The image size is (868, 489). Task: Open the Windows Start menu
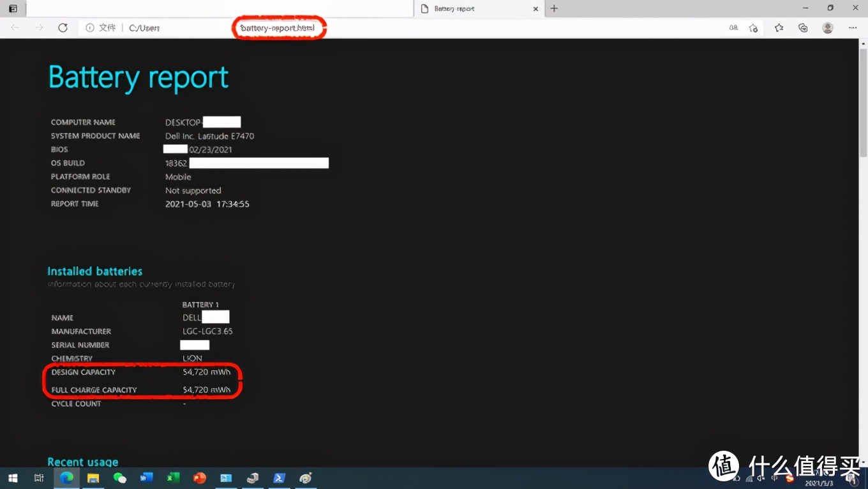tap(13, 478)
